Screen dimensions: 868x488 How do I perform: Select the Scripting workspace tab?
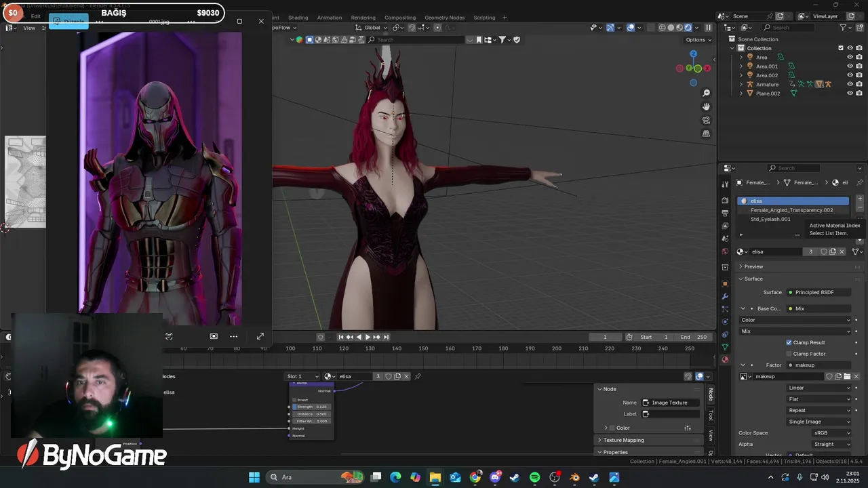coord(484,18)
